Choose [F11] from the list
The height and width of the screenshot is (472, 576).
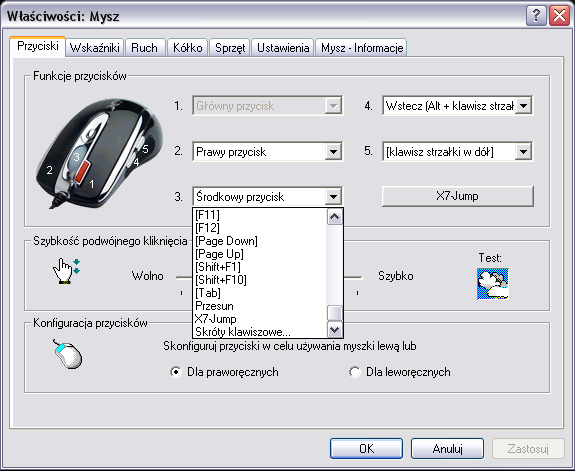pyautogui.click(x=260, y=215)
